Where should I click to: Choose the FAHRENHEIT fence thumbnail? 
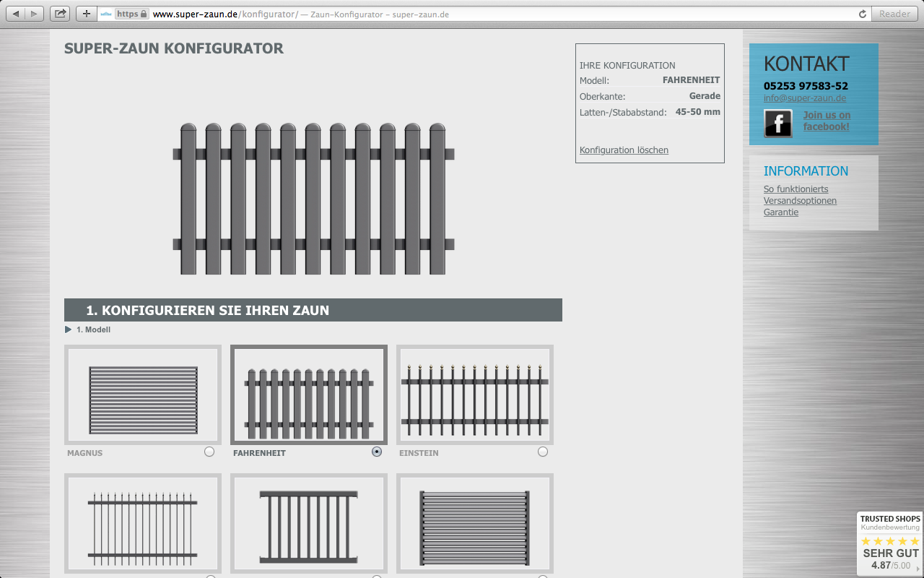[x=309, y=394]
